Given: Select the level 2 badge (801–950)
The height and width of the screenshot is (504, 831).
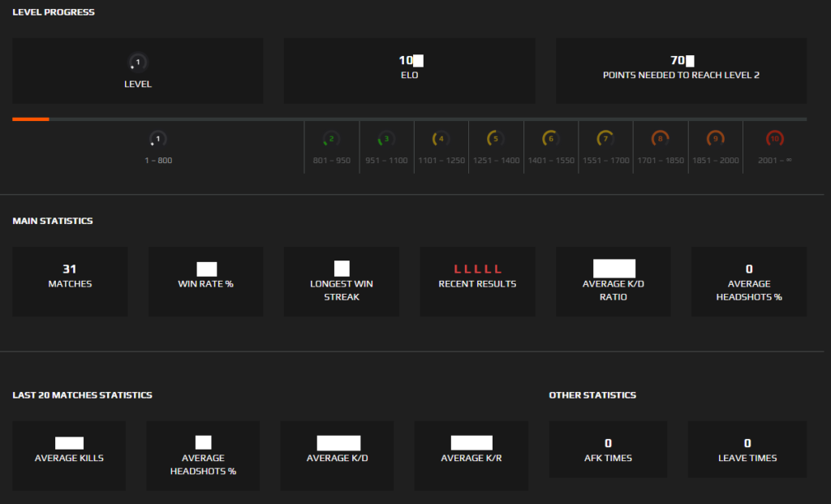Looking at the screenshot, I should pyautogui.click(x=330, y=138).
